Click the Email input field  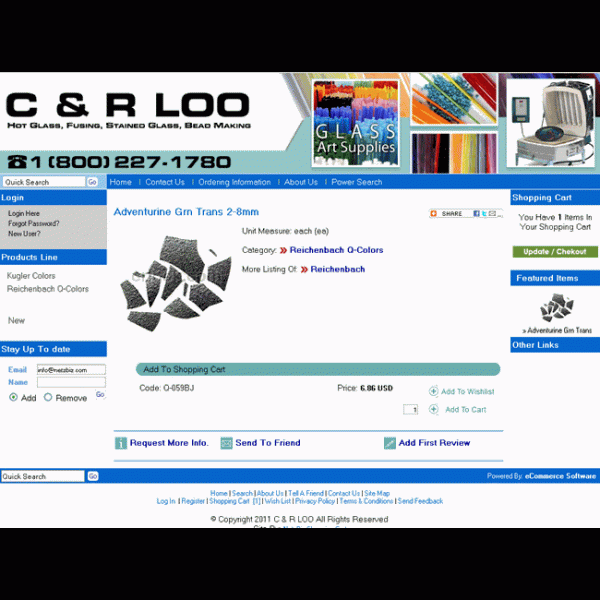[x=71, y=370]
